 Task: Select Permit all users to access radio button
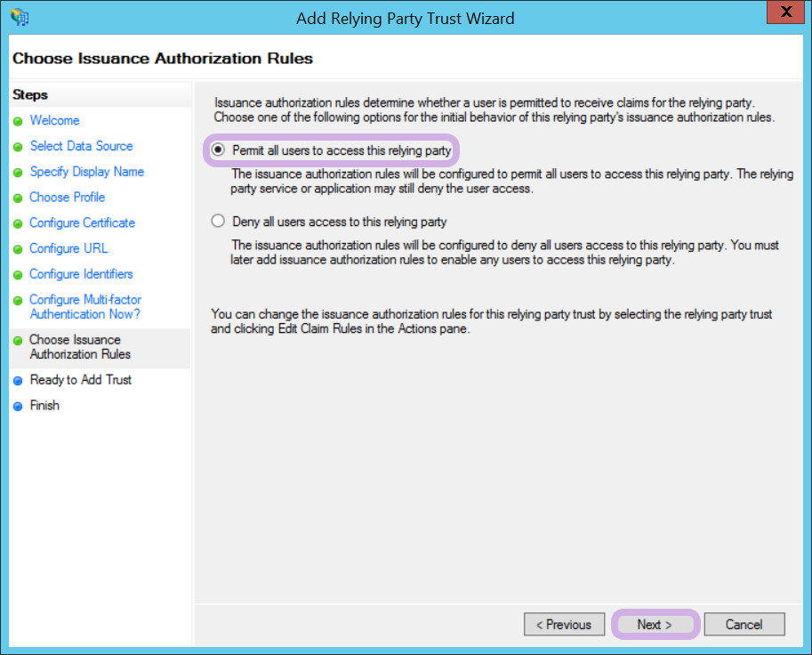pos(219,150)
